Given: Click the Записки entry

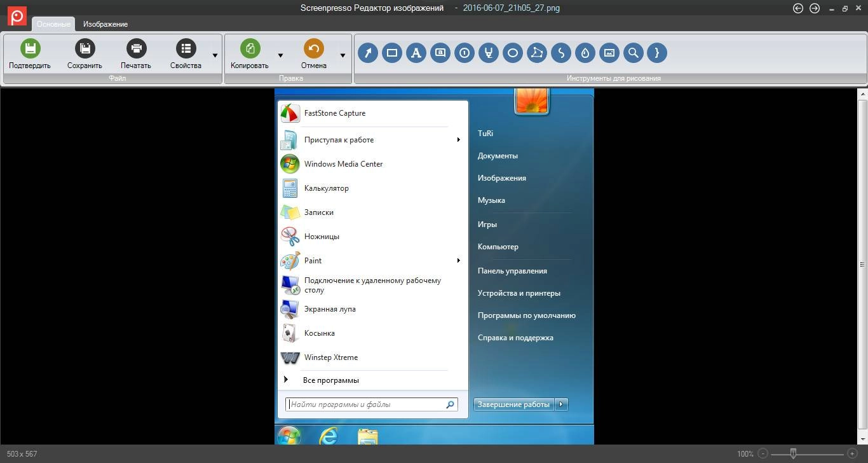Looking at the screenshot, I should (x=374, y=212).
